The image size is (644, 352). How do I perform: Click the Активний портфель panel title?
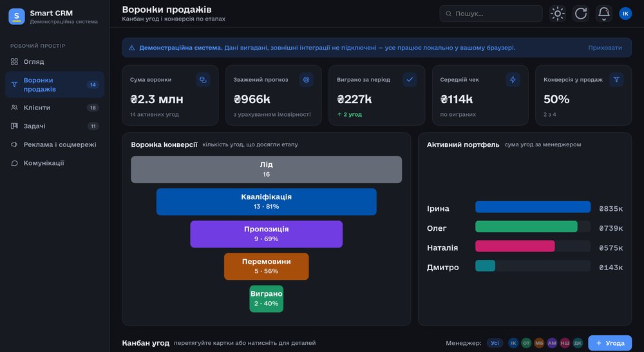463,145
